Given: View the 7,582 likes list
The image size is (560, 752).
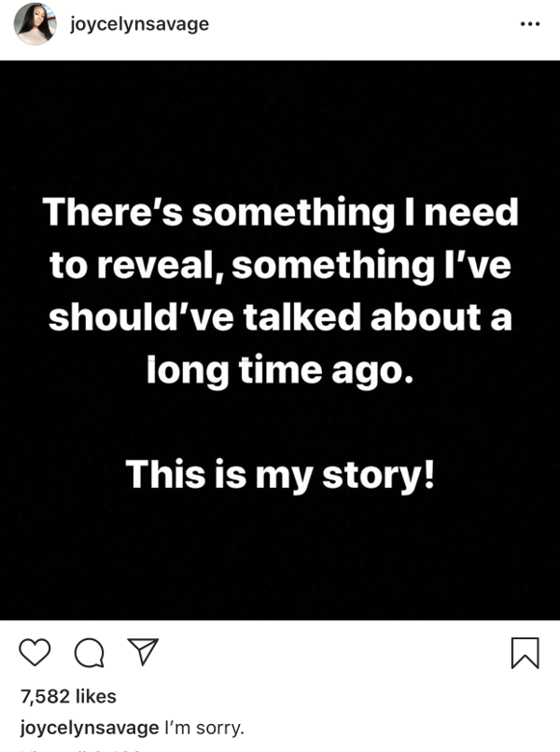Looking at the screenshot, I should pos(68,696).
